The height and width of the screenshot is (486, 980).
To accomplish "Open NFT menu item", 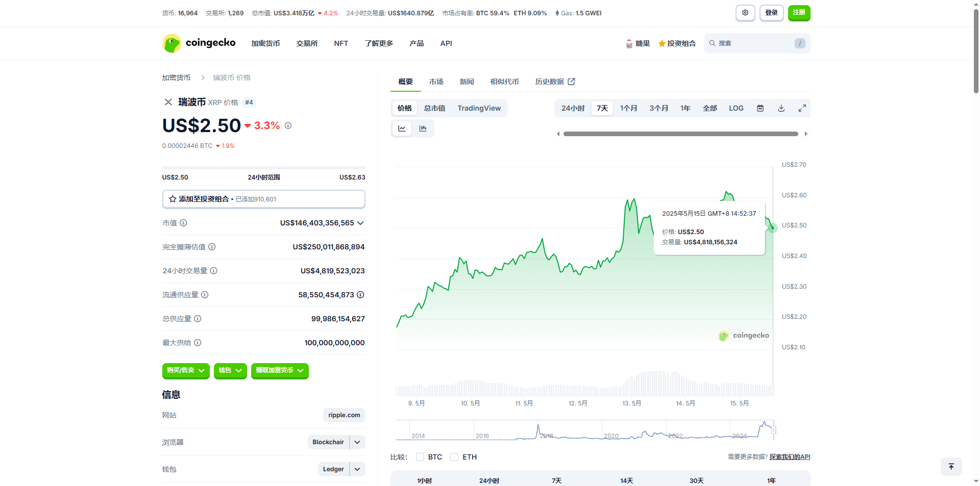I will coord(341,43).
